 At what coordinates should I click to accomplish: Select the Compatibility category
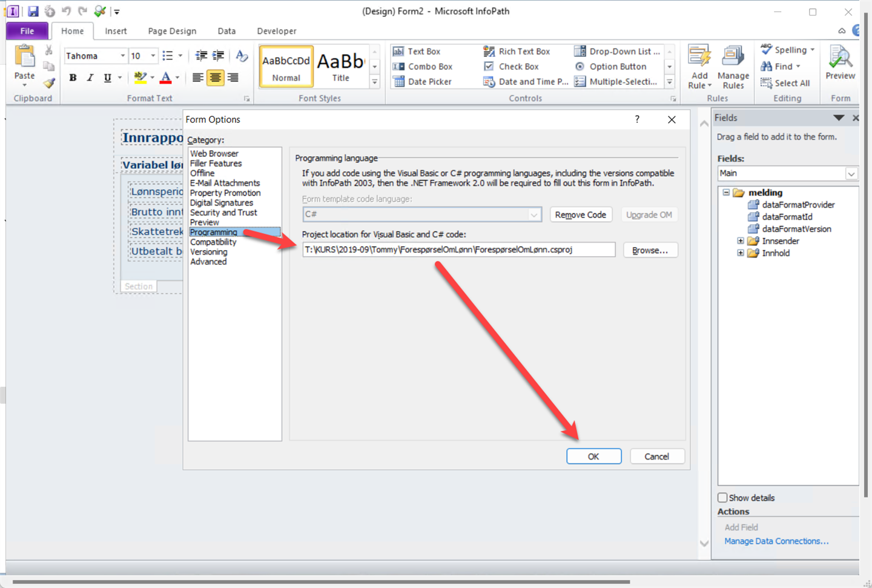point(213,242)
